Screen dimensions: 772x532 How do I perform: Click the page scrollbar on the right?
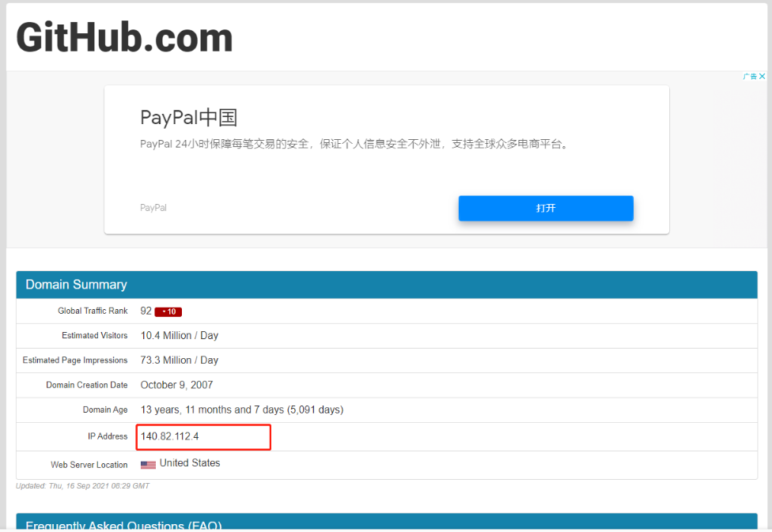point(767,237)
